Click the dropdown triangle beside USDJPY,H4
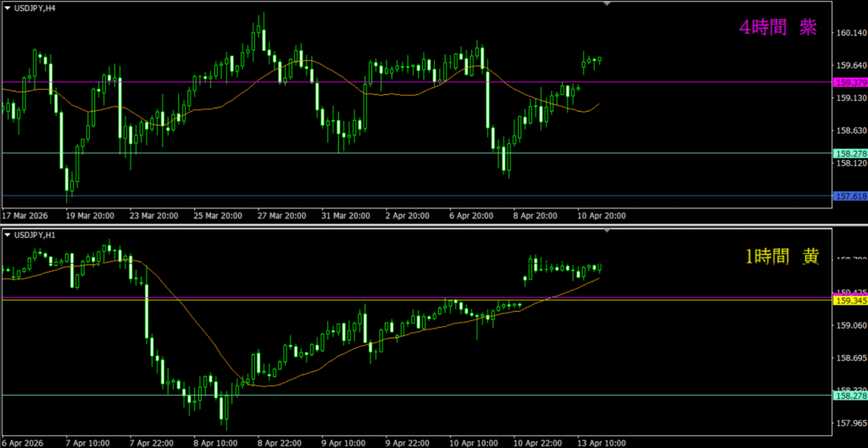 (7, 8)
